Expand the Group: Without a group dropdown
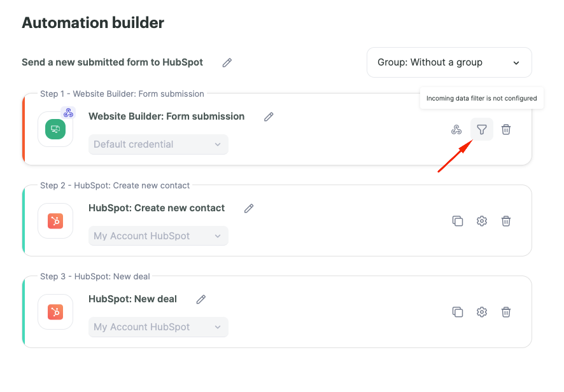Viewport: 564px width, 392px height. point(449,62)
